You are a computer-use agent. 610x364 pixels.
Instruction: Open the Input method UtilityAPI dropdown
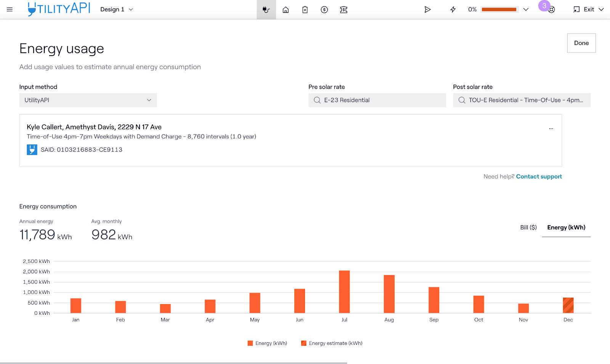(88, 100)
